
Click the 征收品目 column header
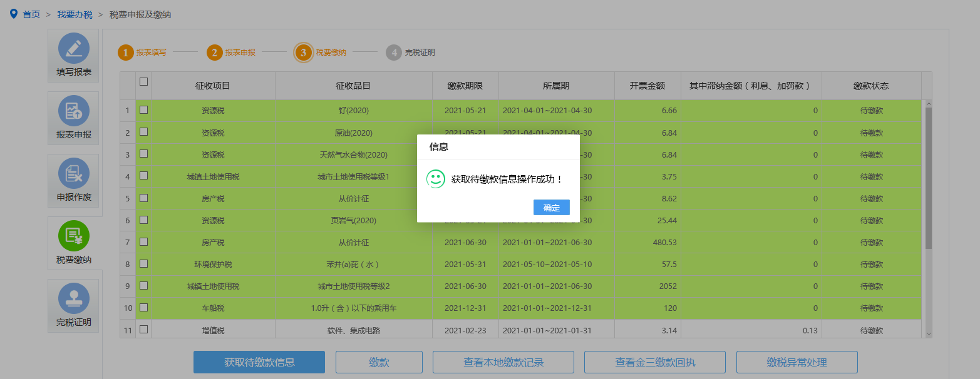point(354,86)
